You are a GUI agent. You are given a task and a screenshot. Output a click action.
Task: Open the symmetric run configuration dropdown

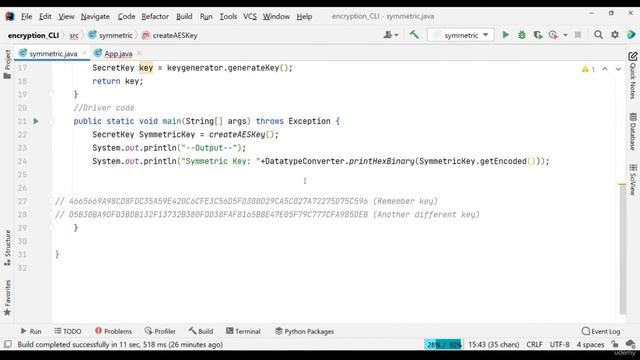460,35
